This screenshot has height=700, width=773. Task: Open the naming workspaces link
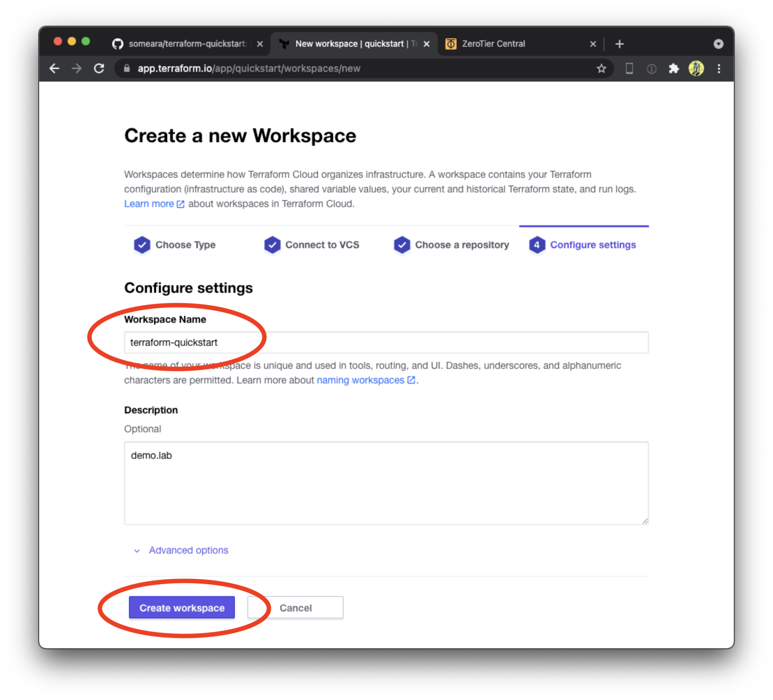[360, 380]
